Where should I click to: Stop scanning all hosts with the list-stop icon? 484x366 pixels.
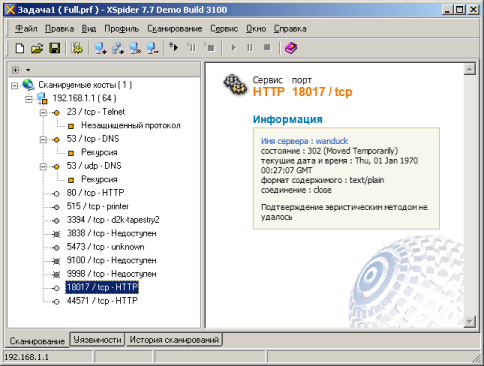coord(209,47)
